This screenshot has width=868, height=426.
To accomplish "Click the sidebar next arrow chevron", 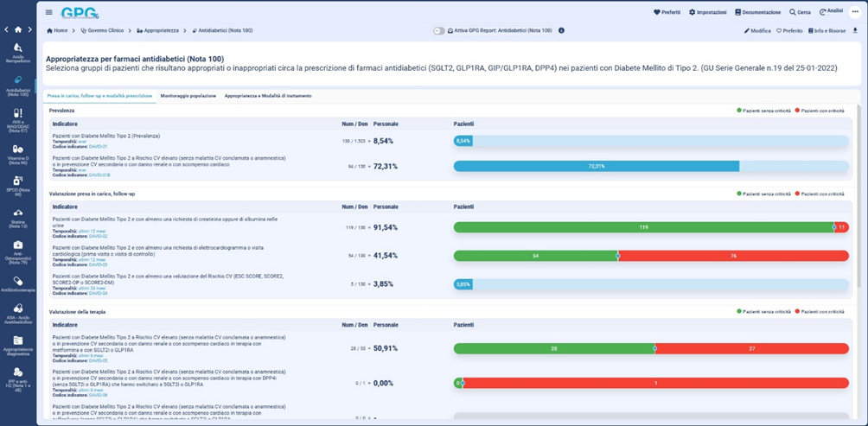I will pyautogui.click(x=29, y=29).
